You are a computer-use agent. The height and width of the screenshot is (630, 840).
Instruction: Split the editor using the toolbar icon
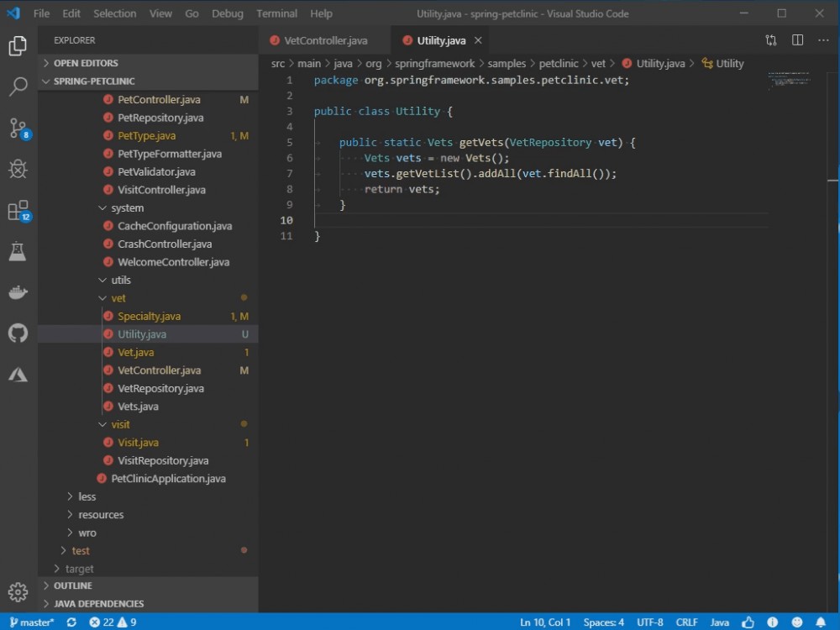tap(795, 39)
